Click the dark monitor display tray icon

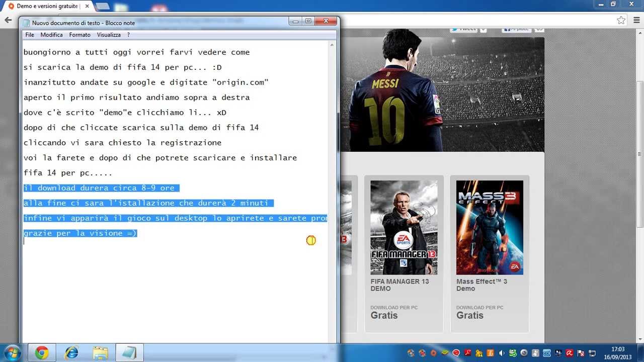(x=558, y=353)
